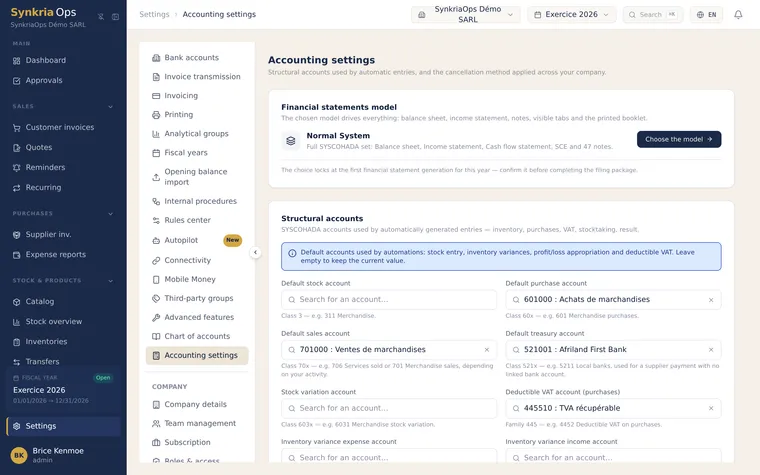Open Supplier inv. page
This screenshot has width=760, height=475.
coord(63,235)
